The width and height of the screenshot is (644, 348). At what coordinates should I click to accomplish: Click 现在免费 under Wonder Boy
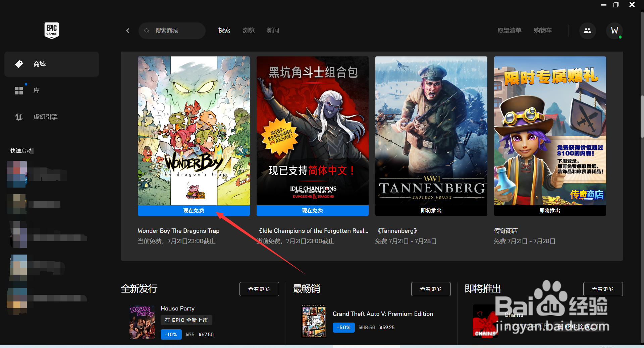point(194,211)
